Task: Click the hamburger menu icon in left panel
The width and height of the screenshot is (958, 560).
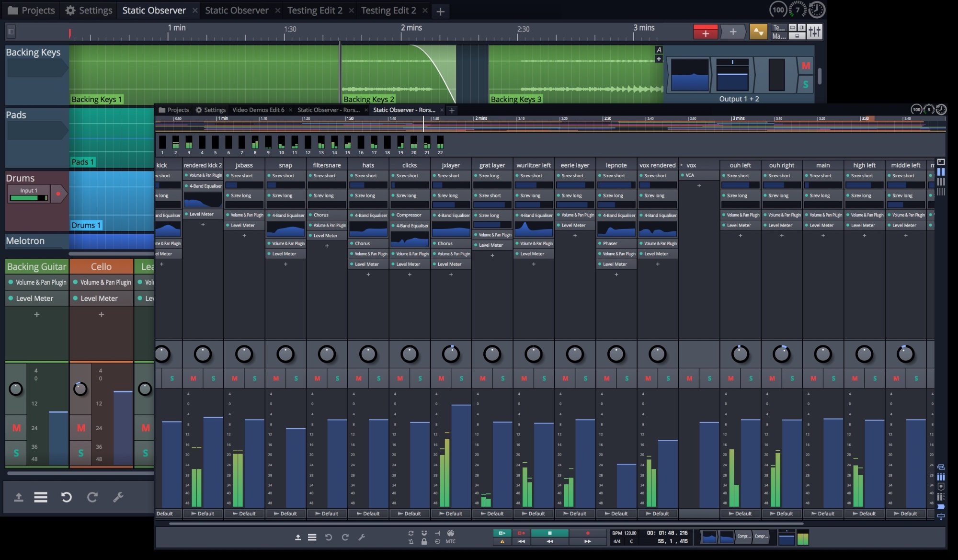Action: [41, 497]
